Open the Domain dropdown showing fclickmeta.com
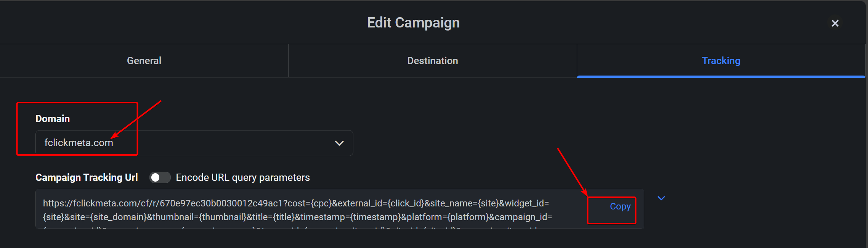This screenshot has width=868, height=248. [194, 143]
